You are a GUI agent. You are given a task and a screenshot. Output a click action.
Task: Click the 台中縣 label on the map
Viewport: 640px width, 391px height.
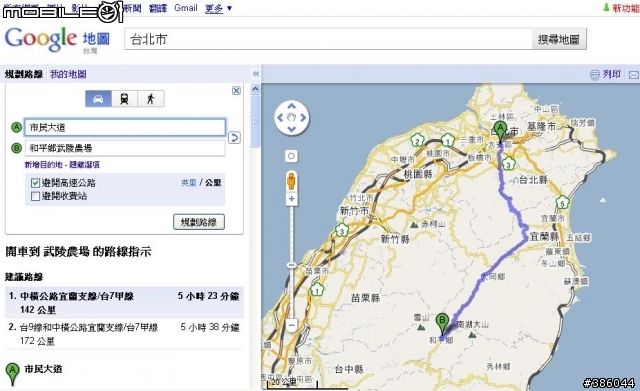(349, 369)
